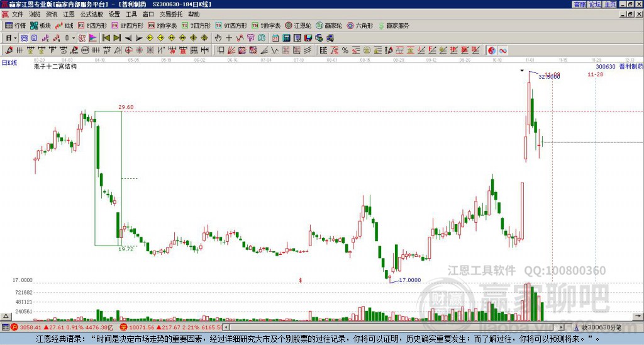This screenshot has height=345, width=644.
Task: Click the horizontal scrollbar right arrow
Action: coord(562,327)
